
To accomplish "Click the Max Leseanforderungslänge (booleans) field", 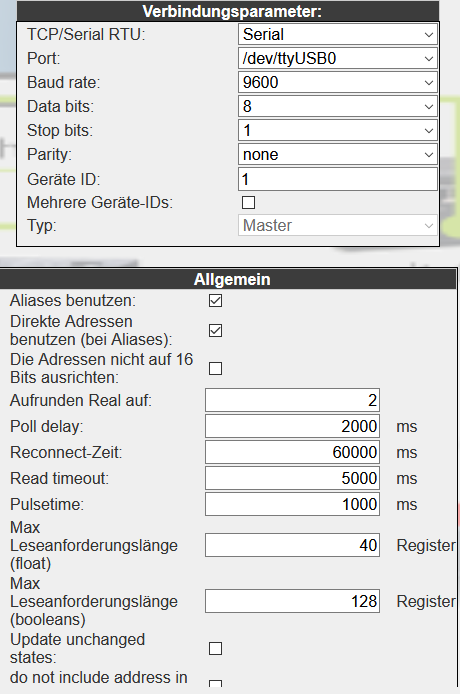I will coord(292,601).
